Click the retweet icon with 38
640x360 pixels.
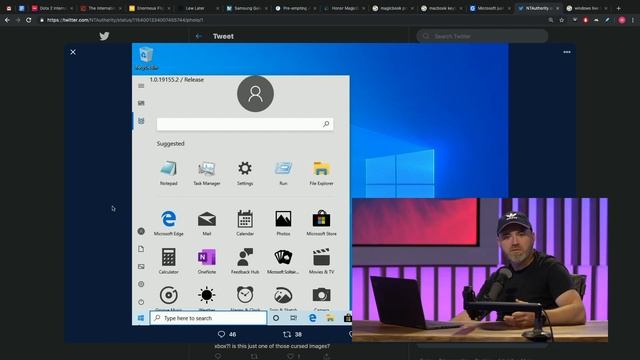[x=287, y=334]
